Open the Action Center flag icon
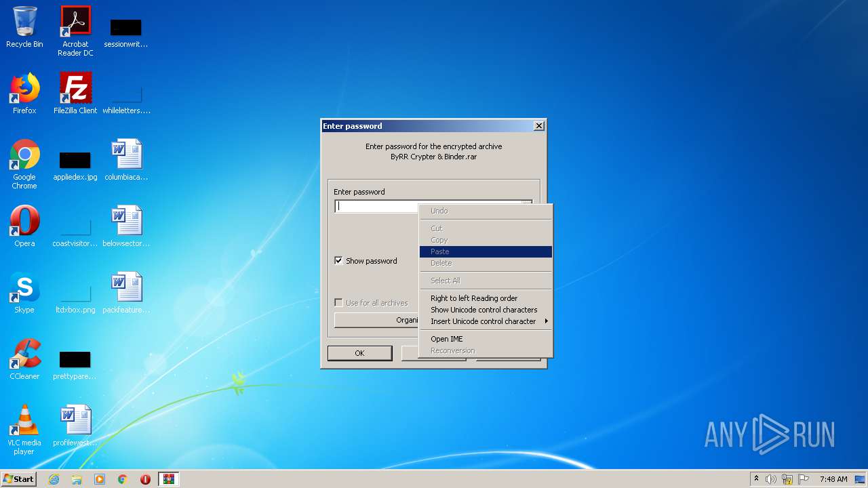This screenshot has height=488, width=868. 804,479
